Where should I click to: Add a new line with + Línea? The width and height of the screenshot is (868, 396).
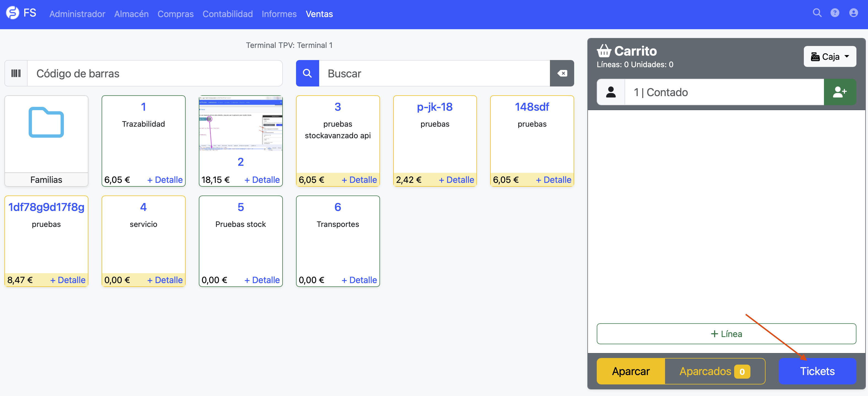point(726,334)
